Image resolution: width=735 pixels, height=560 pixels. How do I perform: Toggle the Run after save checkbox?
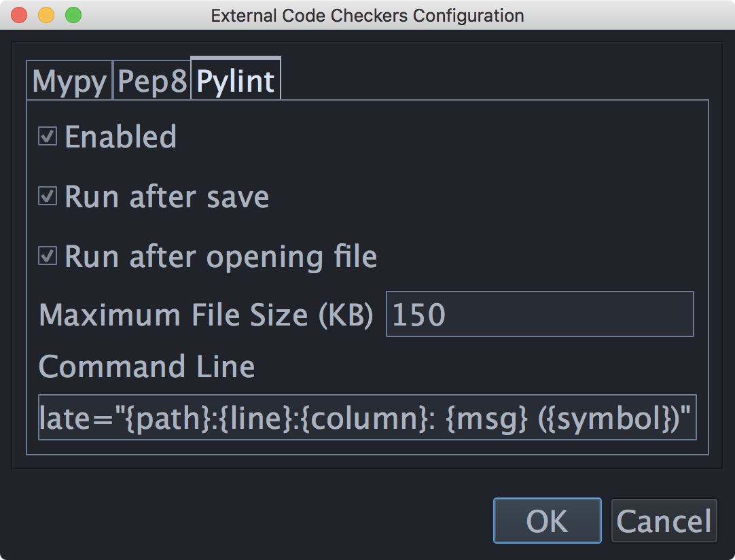48,196
